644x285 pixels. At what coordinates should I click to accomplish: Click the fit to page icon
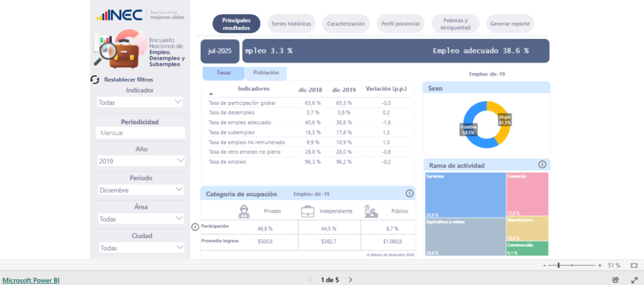tap(633, 265)
